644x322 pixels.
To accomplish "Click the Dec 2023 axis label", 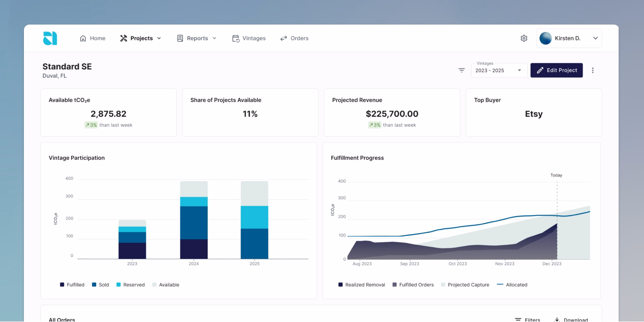I will [x=552, y=264].
